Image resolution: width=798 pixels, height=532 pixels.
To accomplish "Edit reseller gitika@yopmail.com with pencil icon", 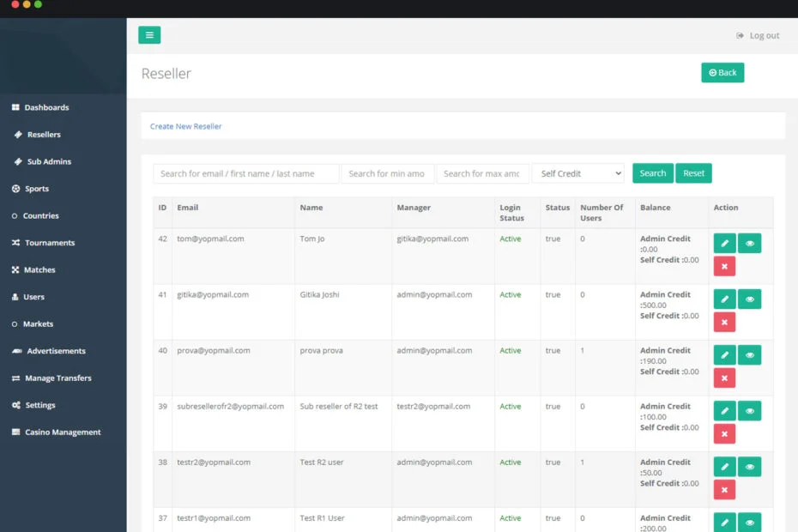I will pyautogui.click(x=724, y=299).
